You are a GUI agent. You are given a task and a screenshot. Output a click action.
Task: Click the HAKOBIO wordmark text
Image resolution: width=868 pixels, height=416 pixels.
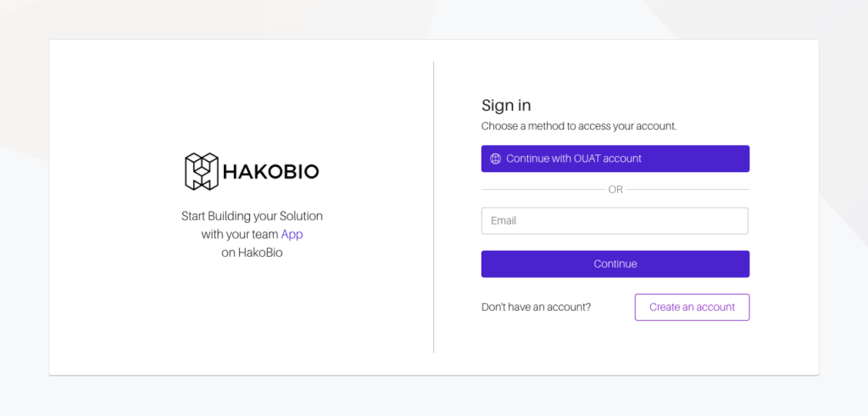[x=271, y=172]
